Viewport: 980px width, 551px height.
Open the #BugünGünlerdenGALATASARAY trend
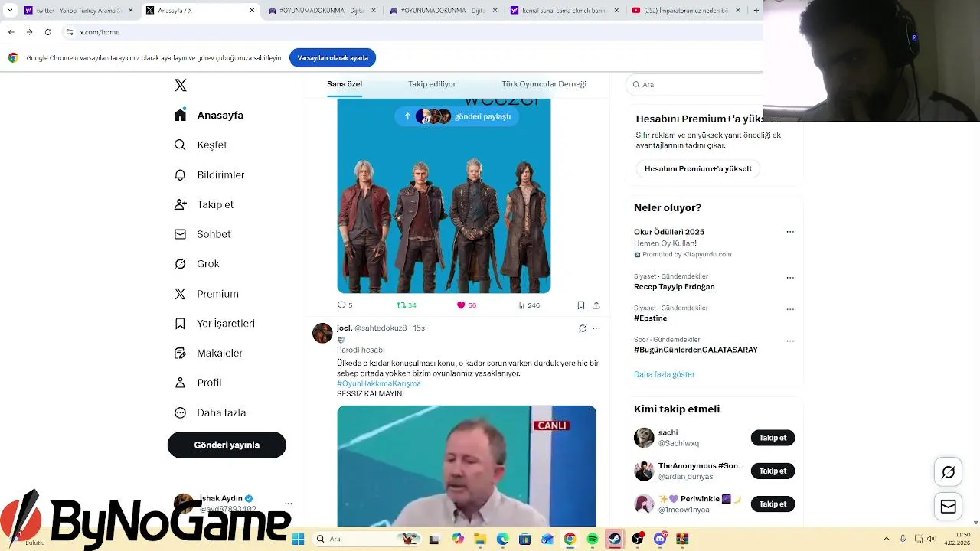coord(695,350)
